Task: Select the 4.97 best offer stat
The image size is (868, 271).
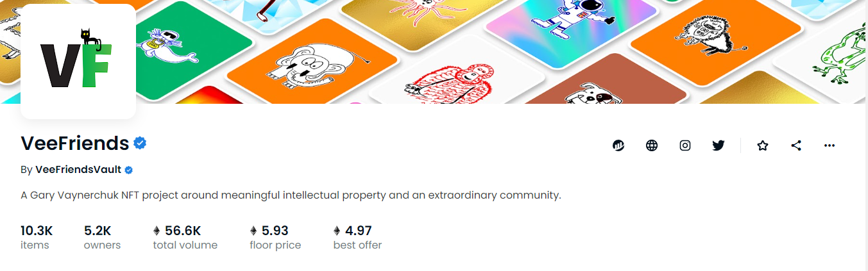Action: [357, 237]
